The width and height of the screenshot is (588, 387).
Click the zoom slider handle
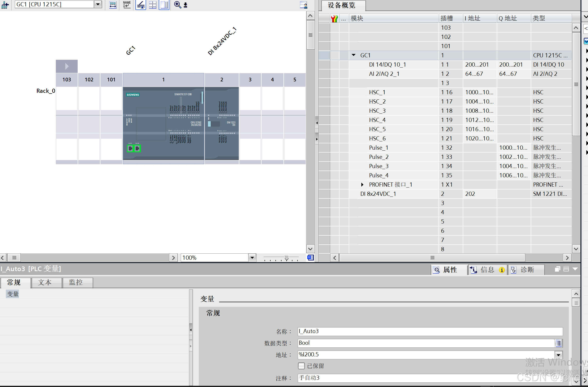tap(286, 258)
